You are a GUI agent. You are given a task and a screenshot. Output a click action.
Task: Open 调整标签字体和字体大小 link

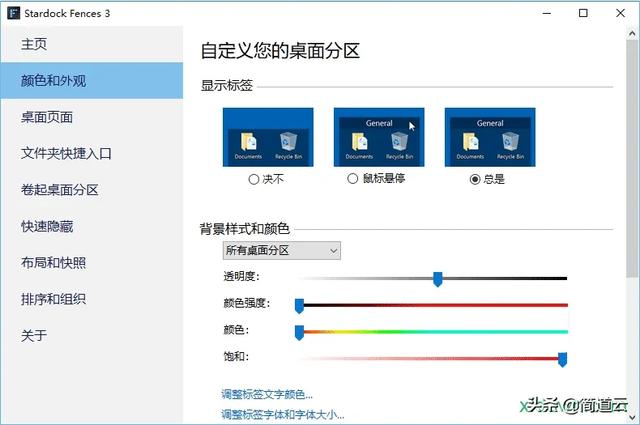tap(283, 415)
